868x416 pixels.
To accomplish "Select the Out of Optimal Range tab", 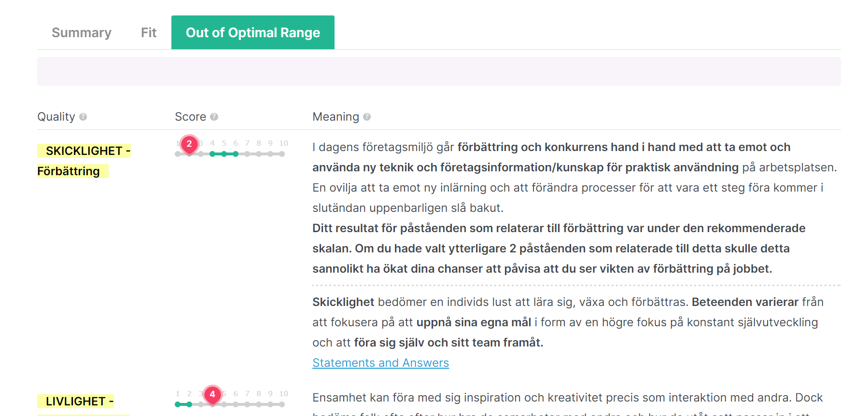I will (253, 32).
